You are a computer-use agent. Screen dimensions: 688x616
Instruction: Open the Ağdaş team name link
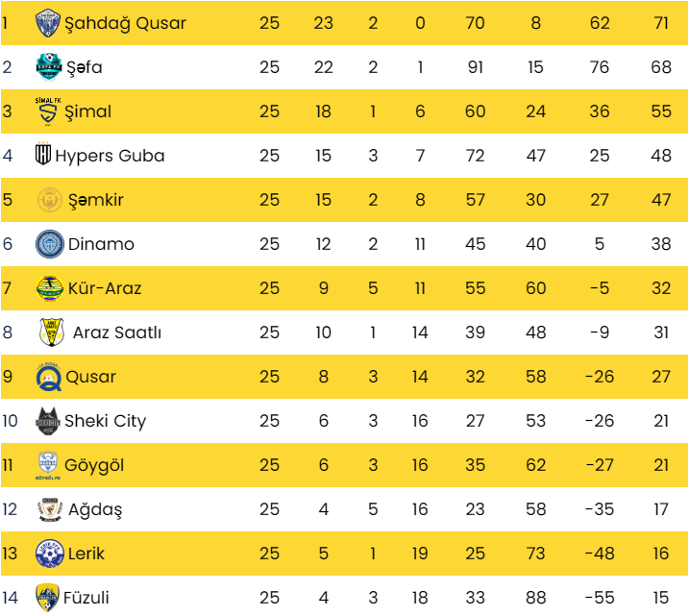(x=95, y=510)
